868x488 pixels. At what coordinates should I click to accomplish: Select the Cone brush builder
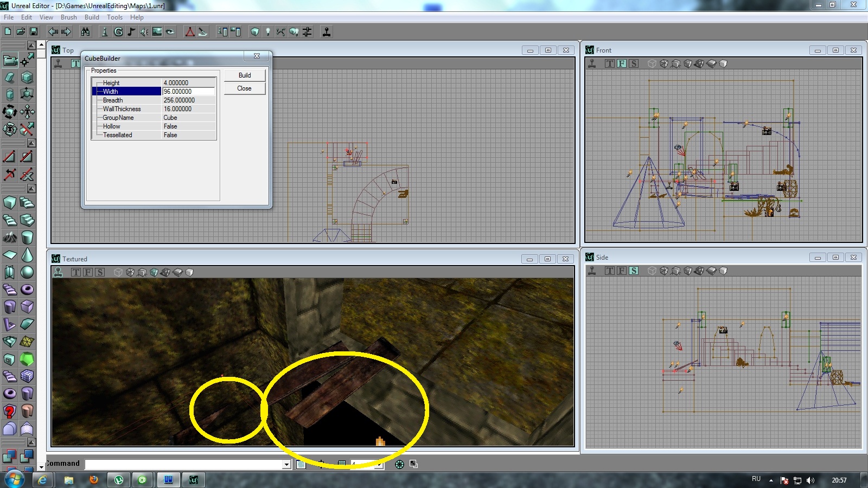pos(27,255)
